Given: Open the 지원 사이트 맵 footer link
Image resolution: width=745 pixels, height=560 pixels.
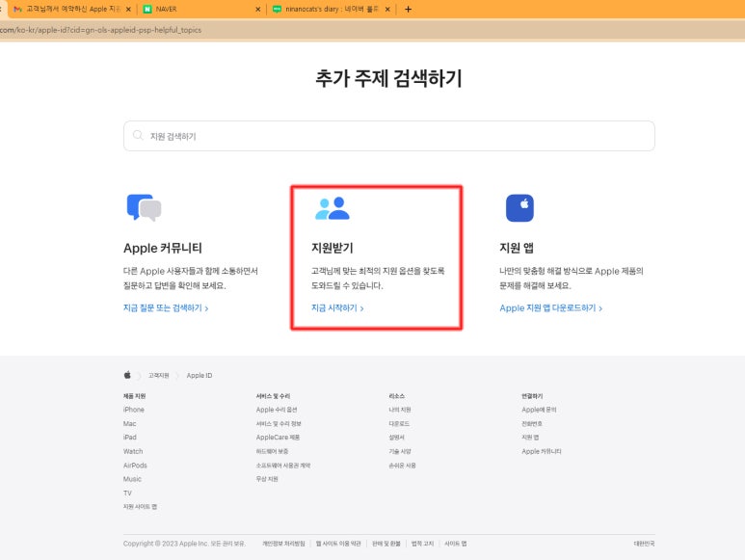Looking at the screenshot, I should pyautogui.click(x=140, y=507).
